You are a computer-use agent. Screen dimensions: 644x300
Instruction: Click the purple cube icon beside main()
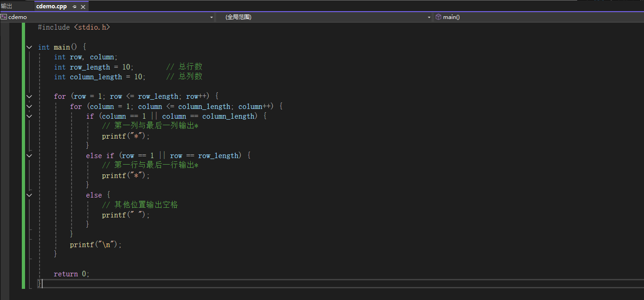[438, 17]
